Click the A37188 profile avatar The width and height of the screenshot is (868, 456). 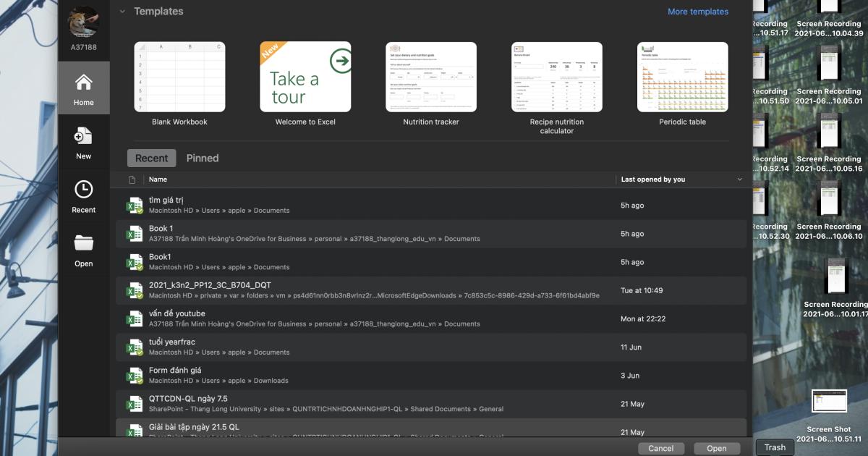84,22
